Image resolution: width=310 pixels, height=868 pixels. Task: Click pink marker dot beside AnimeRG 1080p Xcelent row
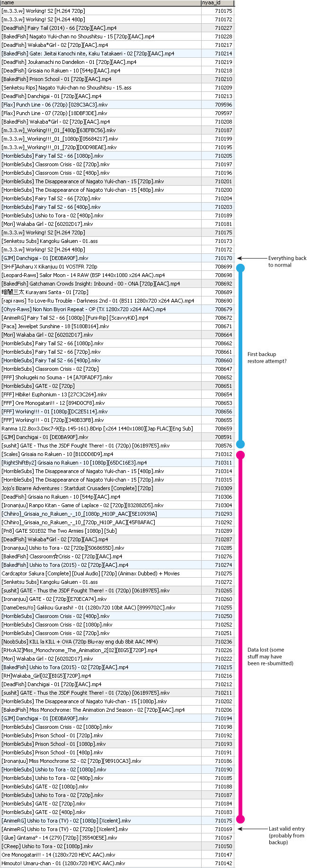pos(240,819)
